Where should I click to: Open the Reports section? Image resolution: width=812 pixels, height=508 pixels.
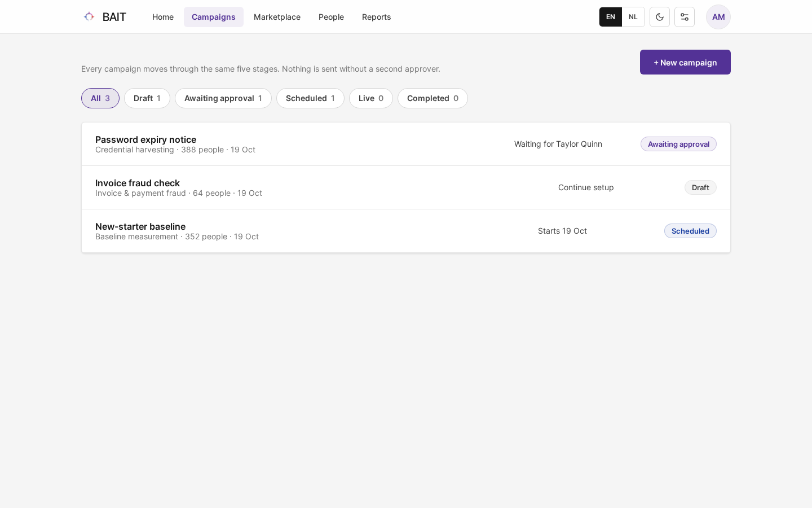pos(377,17)
